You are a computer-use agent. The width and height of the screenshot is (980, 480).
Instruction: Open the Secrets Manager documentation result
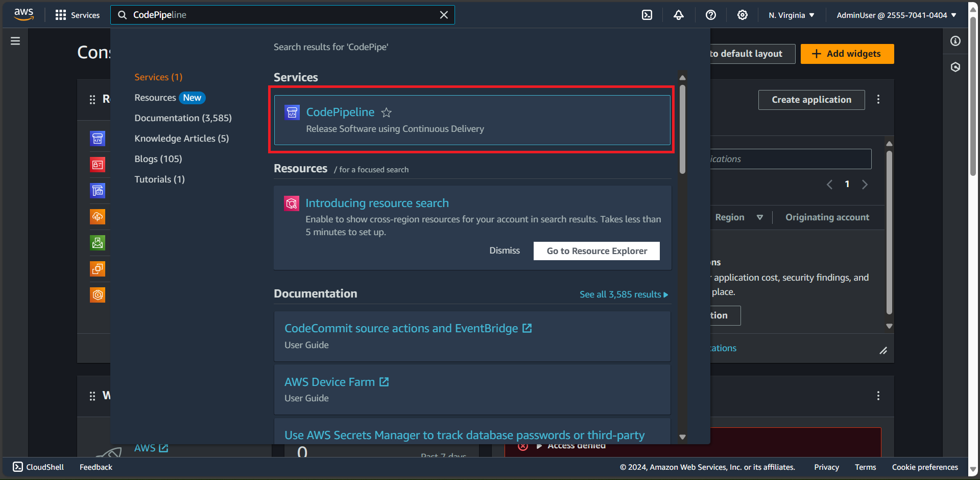pyautogui.click(x=464, y=435)
